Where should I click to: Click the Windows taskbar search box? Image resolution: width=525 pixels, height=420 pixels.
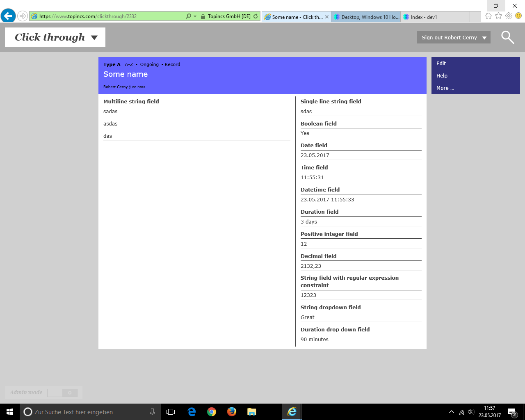coord(90,412)
